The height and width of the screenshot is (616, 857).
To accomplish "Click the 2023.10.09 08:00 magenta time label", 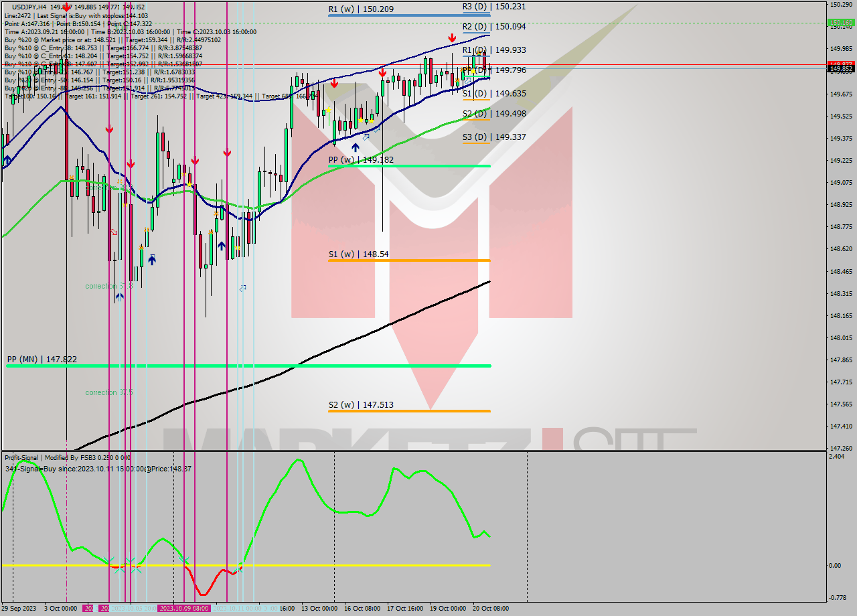I will (x=184, y=609).
